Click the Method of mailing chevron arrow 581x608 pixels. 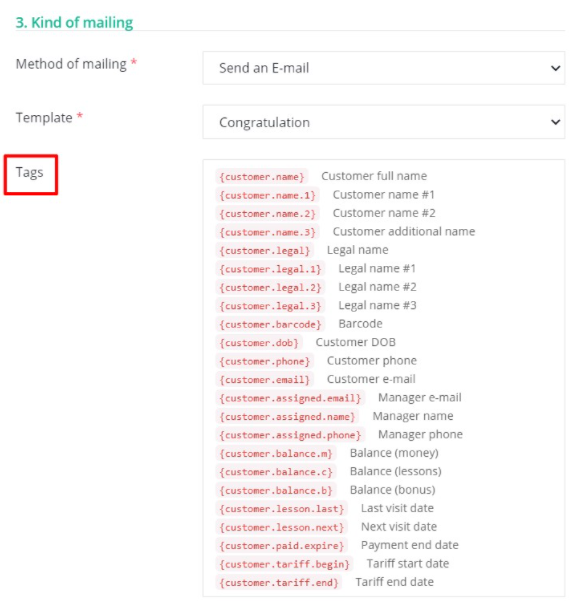[x=555, y=68]
